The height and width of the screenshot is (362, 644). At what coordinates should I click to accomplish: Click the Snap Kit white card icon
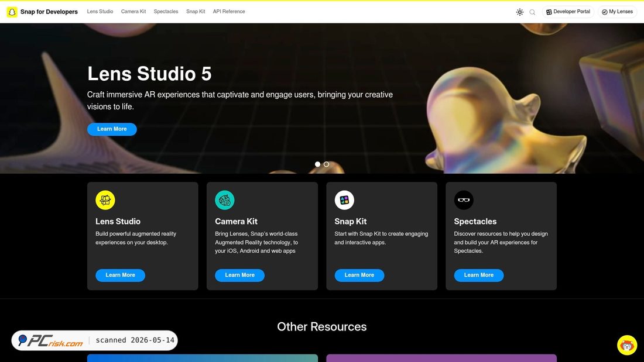(344, 200)
